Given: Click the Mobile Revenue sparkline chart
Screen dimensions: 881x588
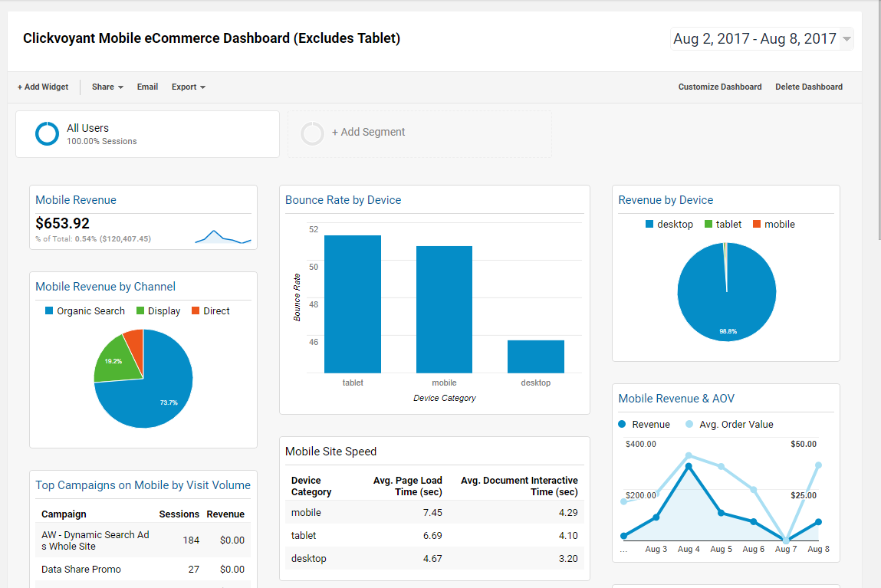Looking at the screenshot, I should (223, 236).
